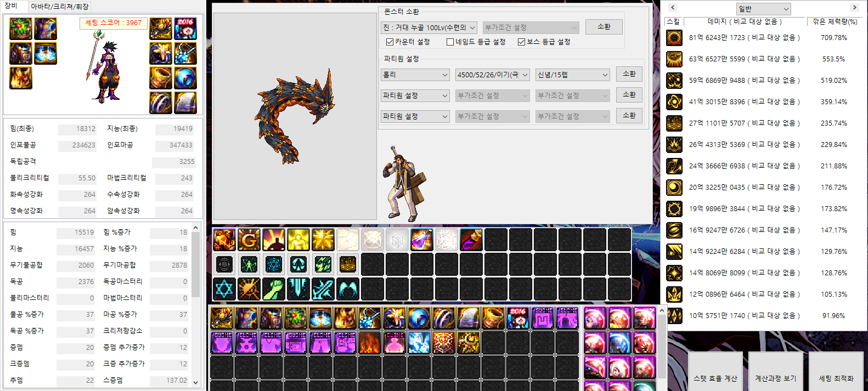Uncheck the 보스 등급 설정 checkbox
The height and width of the screenshot is (391, 868).
coord(521,42)
